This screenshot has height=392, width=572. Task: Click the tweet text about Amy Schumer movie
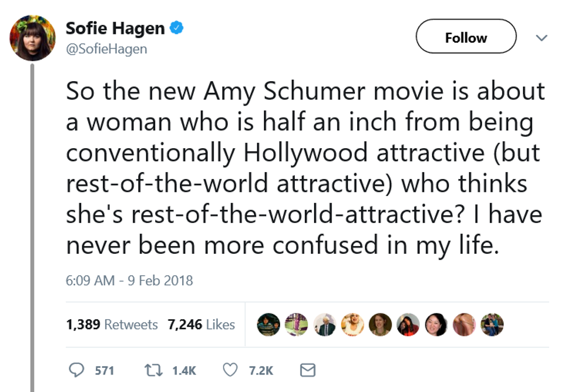click(305, 169)
